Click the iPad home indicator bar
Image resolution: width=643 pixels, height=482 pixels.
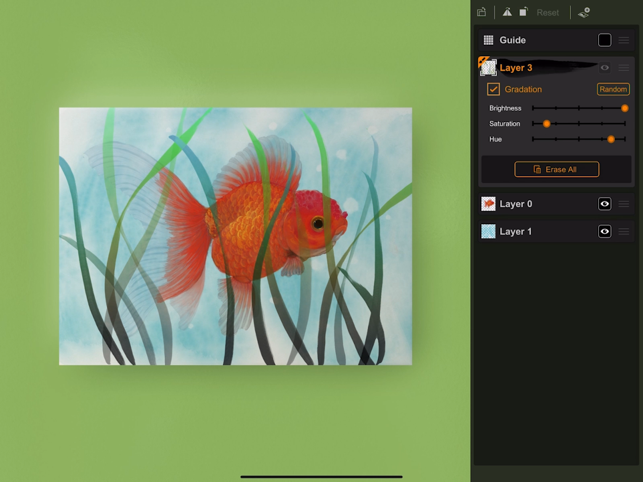click(322, 477)
